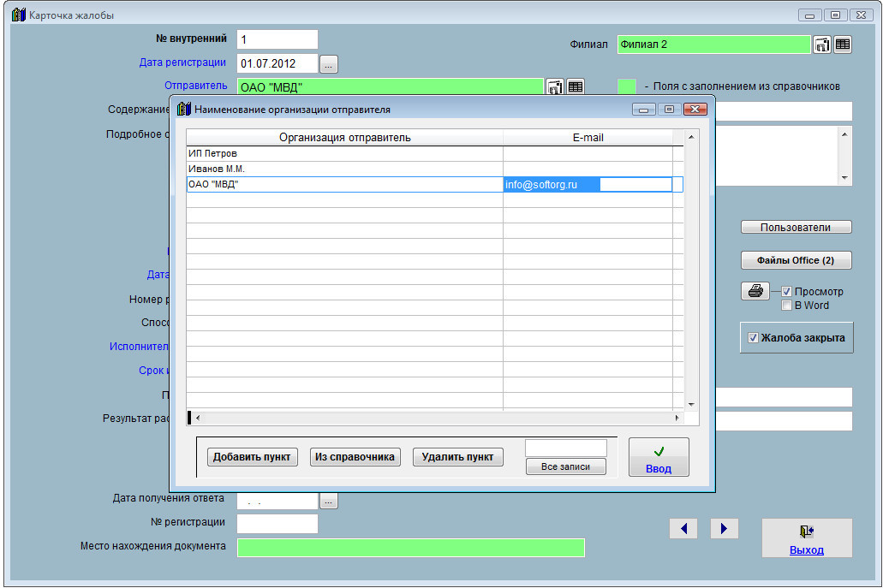
Task: Toggle the Жалоба закрыта checkbox
Action: pyautogui.click(x=753, y=337)
